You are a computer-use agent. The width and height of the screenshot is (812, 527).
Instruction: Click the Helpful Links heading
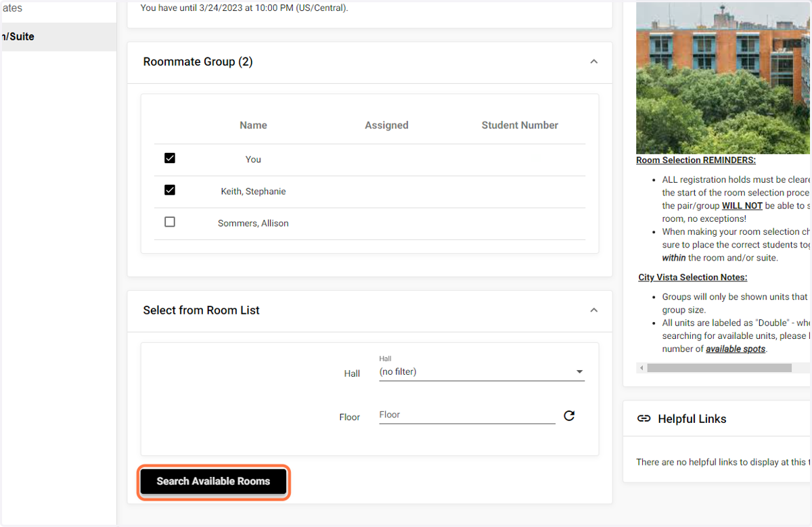pos(692,419)
